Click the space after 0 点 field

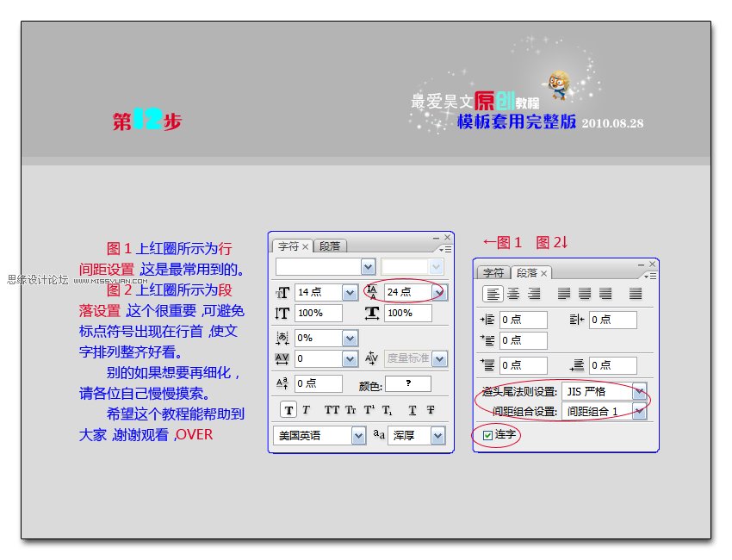(x=612, y=365)
